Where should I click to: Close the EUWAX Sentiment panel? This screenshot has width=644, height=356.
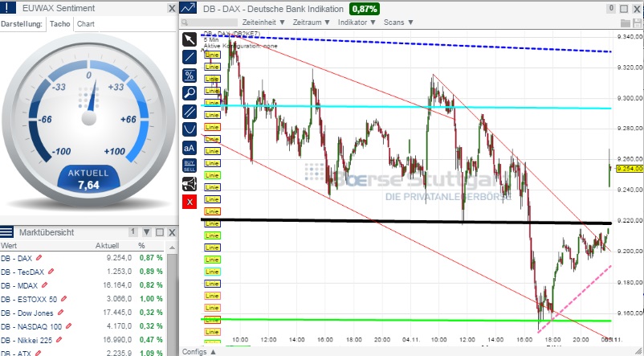(172, 8)
